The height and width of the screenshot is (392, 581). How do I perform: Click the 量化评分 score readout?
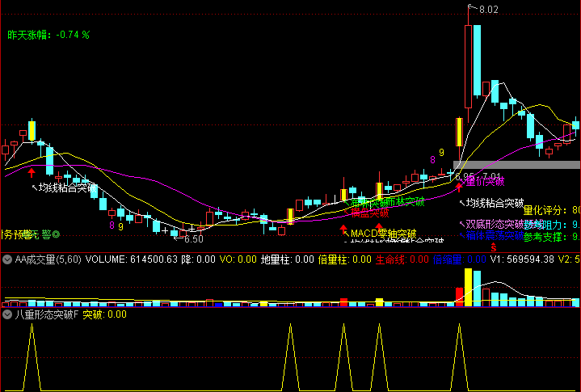552,210
